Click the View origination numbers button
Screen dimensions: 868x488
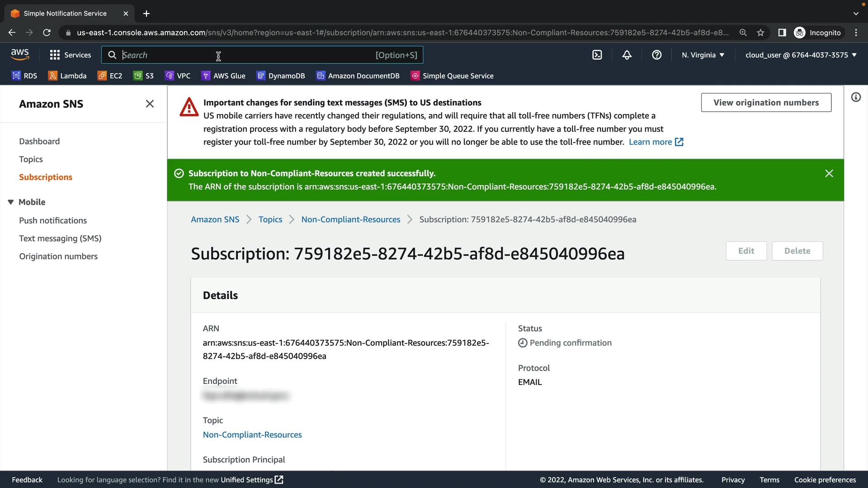(766, 103)
